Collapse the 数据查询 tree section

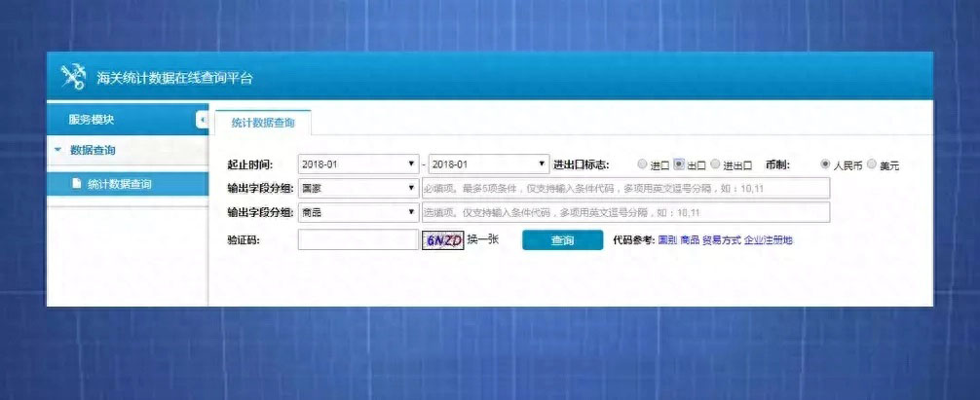[x=58, y=150]
